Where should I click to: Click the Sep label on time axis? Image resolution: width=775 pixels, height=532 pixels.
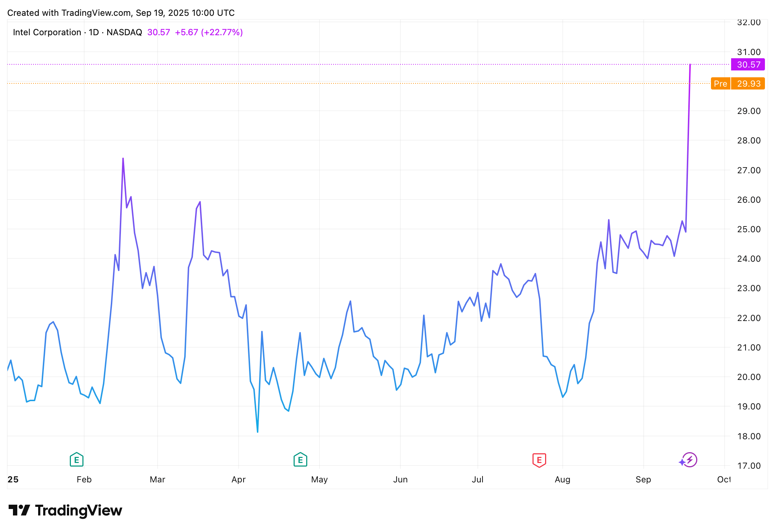(643, 480)
